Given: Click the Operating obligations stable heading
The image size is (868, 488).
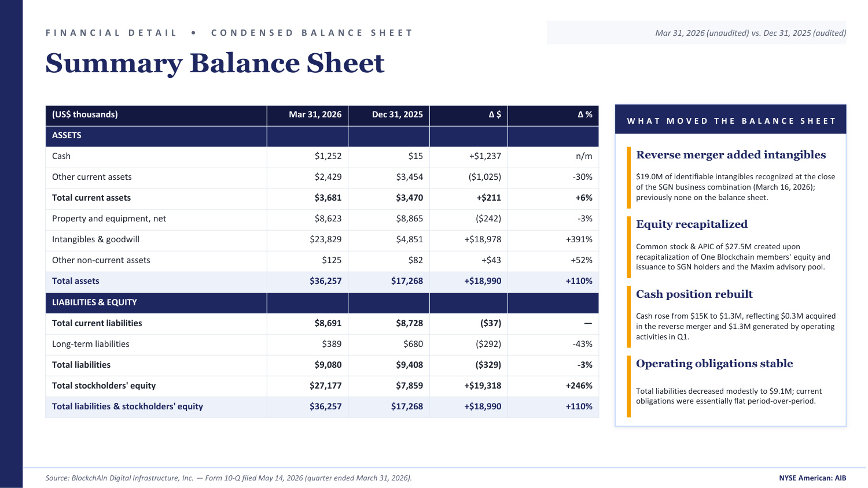Looking at the screenshot, I should [714, 364].
